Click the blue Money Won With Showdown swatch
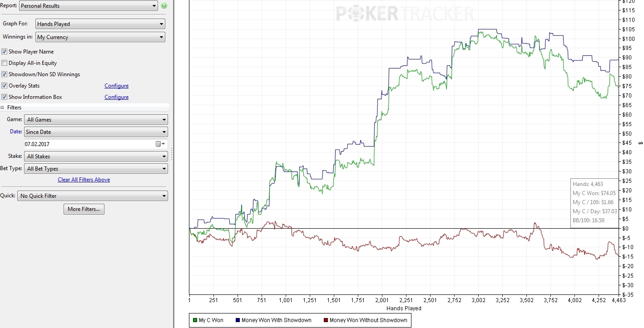The height and width of the screenshot is (328, 644). pyautogui.click(x=237, y=320)
